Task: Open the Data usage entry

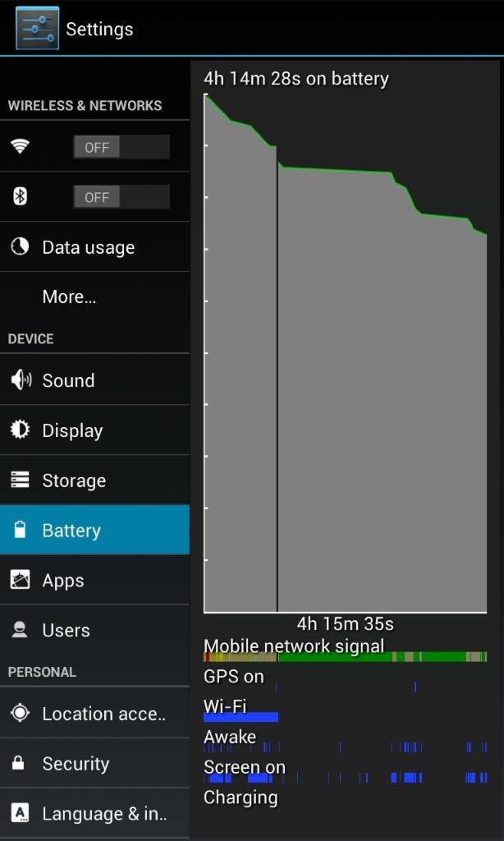Action: (x=94, y=246)
